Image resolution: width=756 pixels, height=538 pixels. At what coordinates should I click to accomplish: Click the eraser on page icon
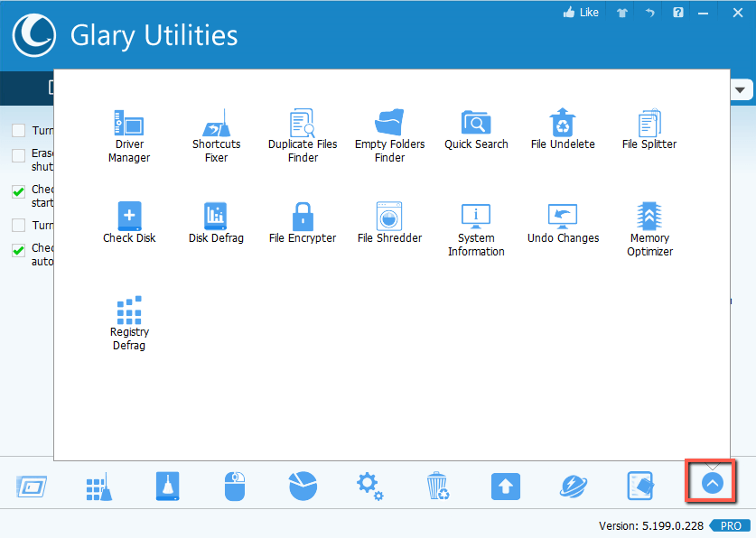coord(640,486)
